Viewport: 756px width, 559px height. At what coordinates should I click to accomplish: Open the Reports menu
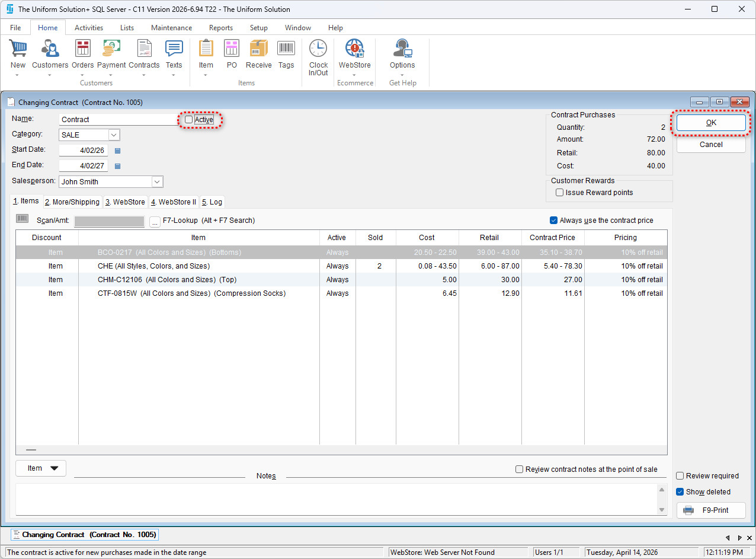(x=220, y=28)
